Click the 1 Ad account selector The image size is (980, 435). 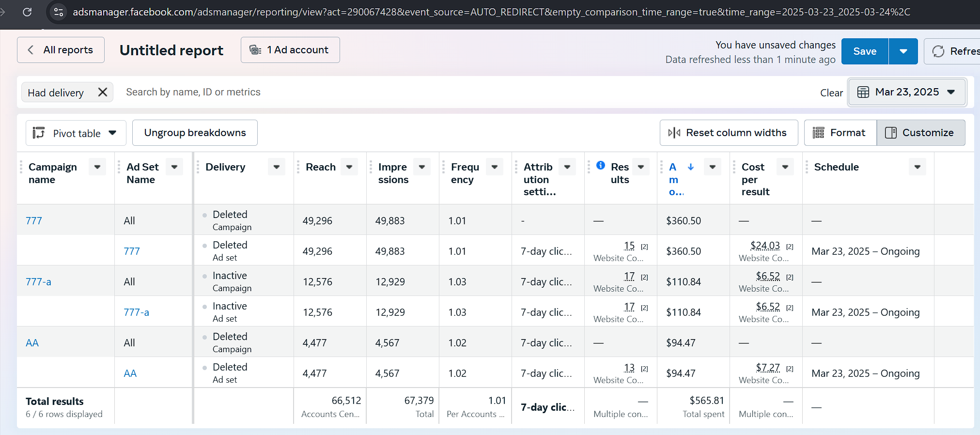(x=290, y=50)
